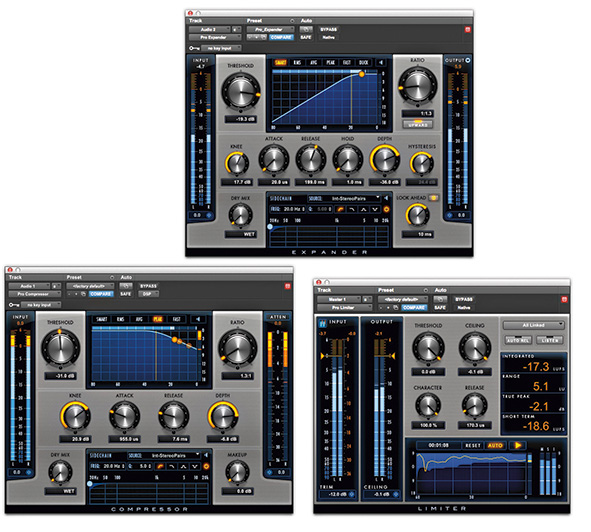Image resolution: width=591 pixels, height=532 pixels.
Task: Select the AVG detector mode in Compressor
Action: coord(139,319)
